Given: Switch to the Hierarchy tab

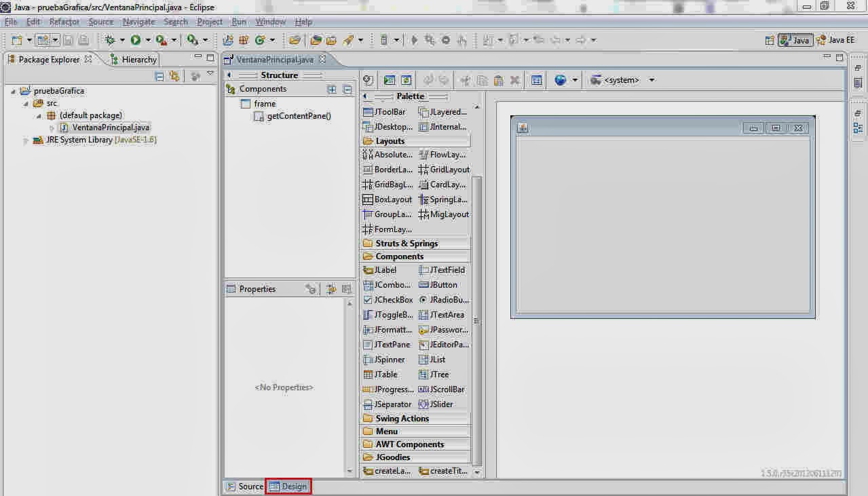Looking at the screenshot, I should pyautogui.click(x=133, y=60).
